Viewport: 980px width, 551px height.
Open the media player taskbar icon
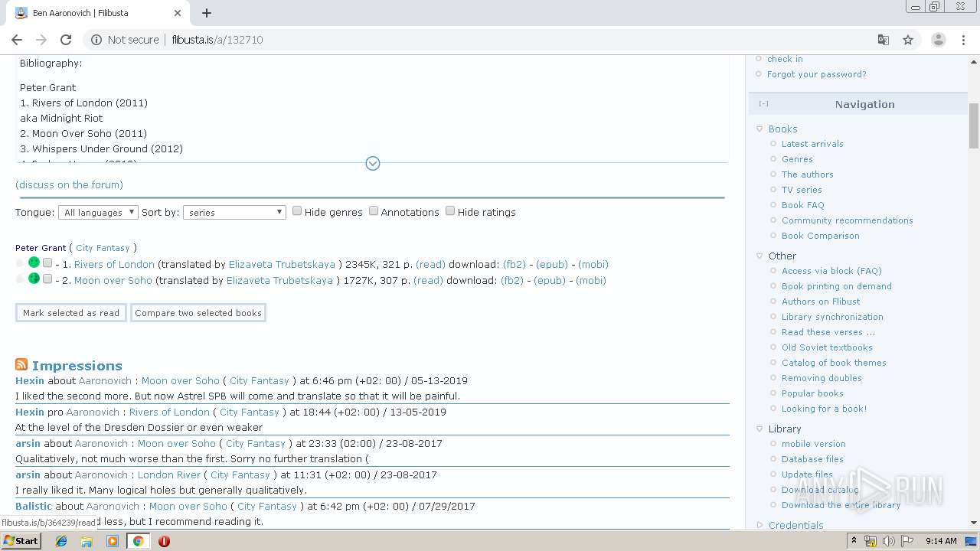[x=113, y=541]
